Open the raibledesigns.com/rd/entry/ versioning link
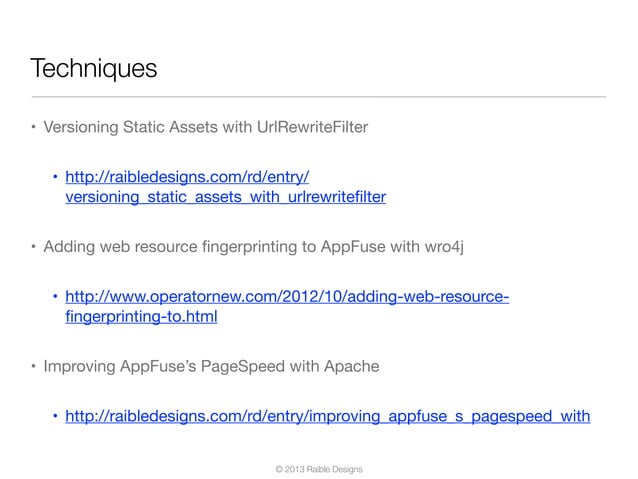This screenshot has width=638, height=479. [194, 178]
